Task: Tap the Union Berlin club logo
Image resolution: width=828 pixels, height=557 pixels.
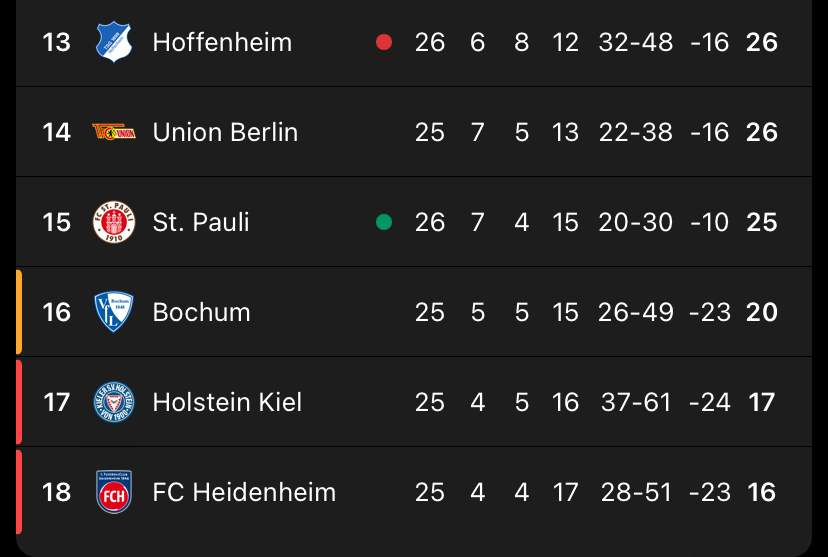Action: [113, 132]
